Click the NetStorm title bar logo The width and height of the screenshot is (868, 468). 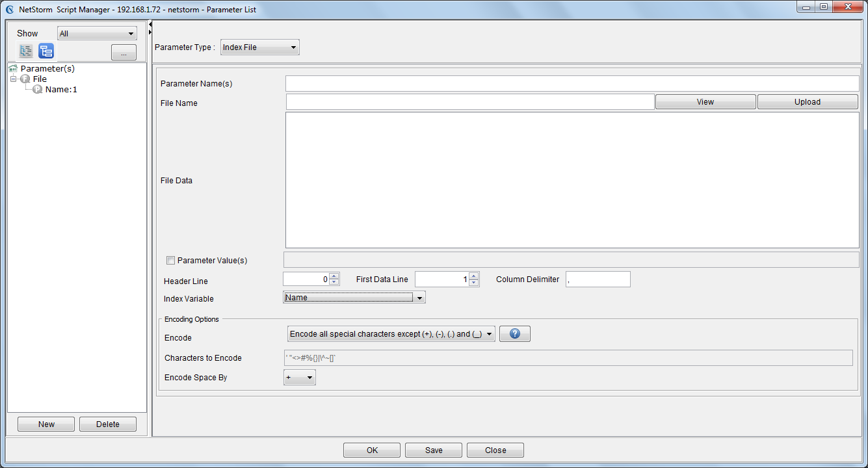point(10,10)
